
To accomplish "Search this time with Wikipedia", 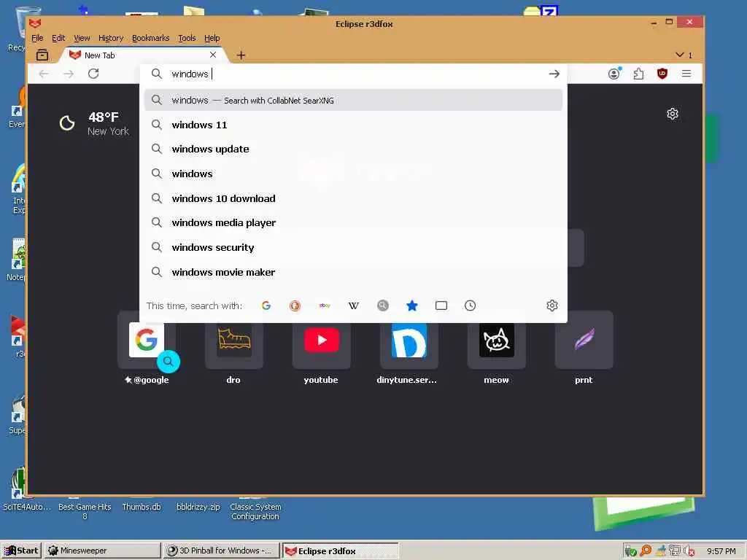I will click(x=354, y=306).
